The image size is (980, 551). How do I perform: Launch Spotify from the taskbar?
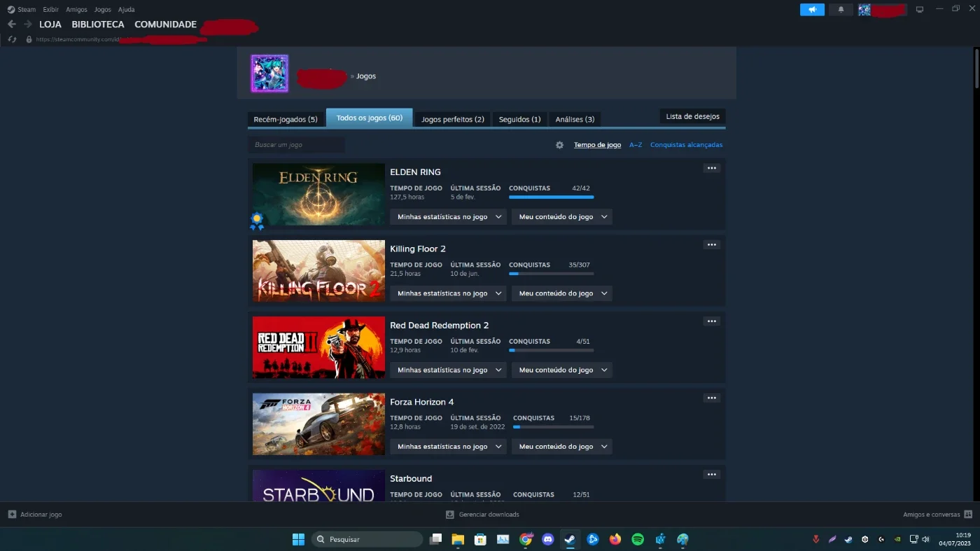(638, 539)
